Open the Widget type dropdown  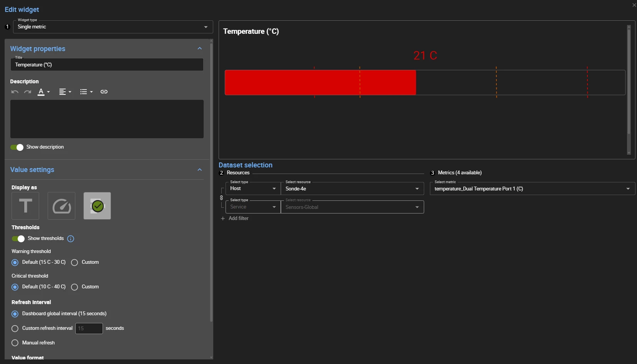pyautogui.click(x=113, y=27)
